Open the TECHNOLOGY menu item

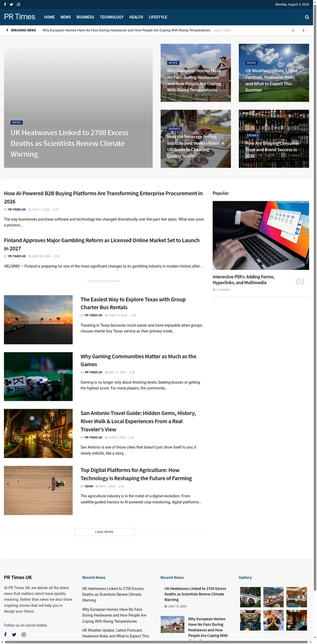[x=112, y=17]
